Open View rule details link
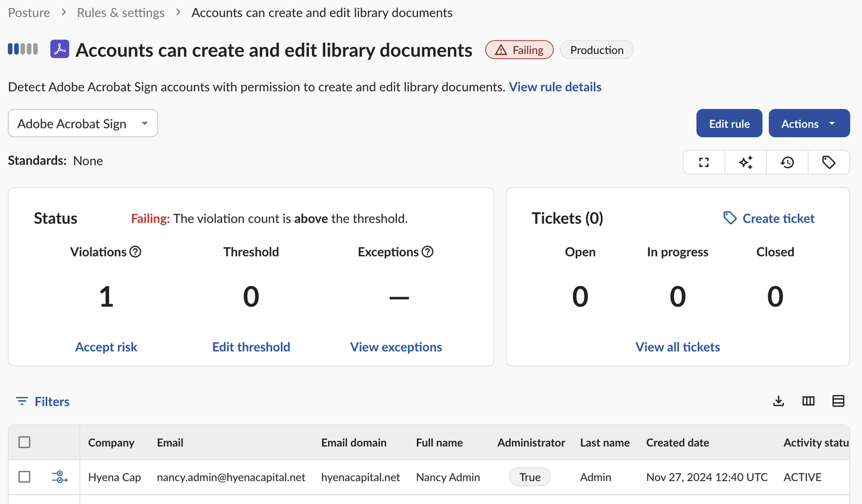 click(555, 87)
